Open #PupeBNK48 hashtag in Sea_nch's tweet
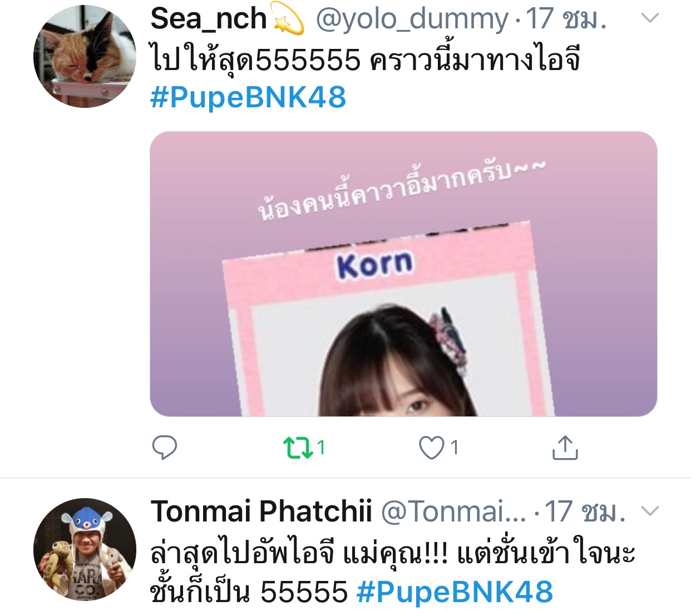The image size is (691, 616). click(248, 97)
